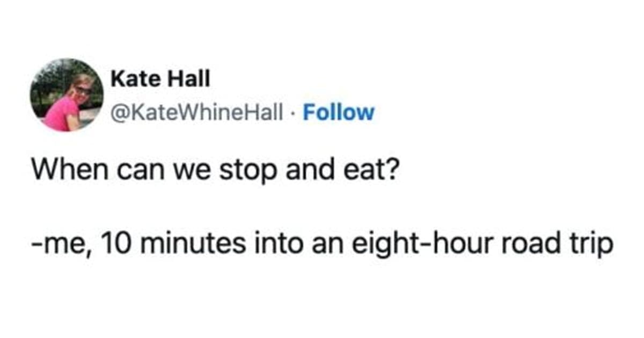Click the Kate Hall display name
Image resolution: width=644 pixels, height=338 pixels.
tap(160, 80)
